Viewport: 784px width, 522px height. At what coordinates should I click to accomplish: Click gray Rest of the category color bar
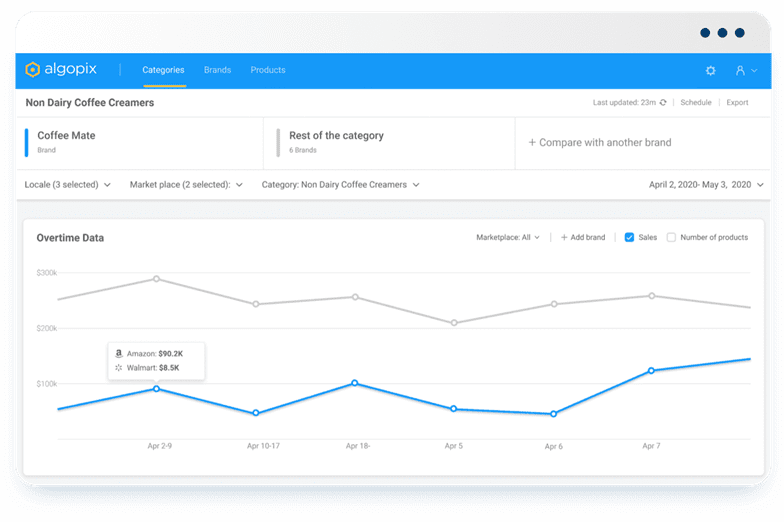tap(278, 143)
